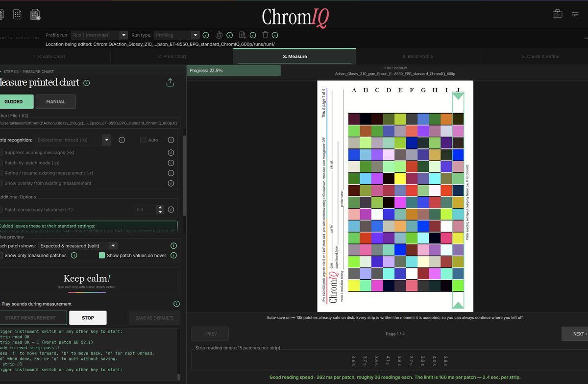Screen dimensions: 588x384
Task: Click the export upload icon in Measure panel
Action: (x=170, y=82)
